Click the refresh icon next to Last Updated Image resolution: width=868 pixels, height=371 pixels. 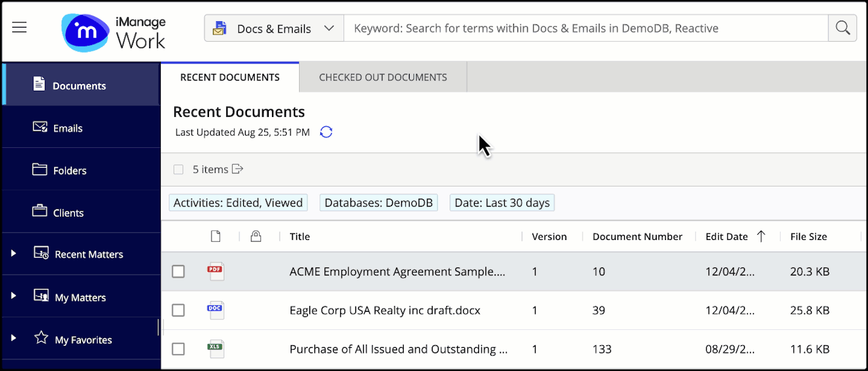(326, 131)
